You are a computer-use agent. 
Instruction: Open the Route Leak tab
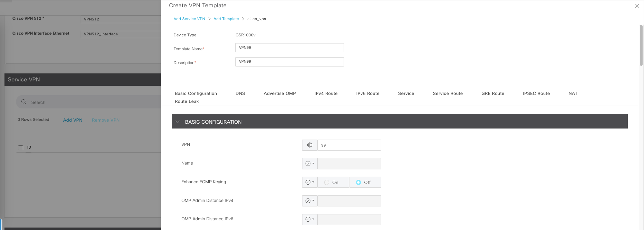187,101
